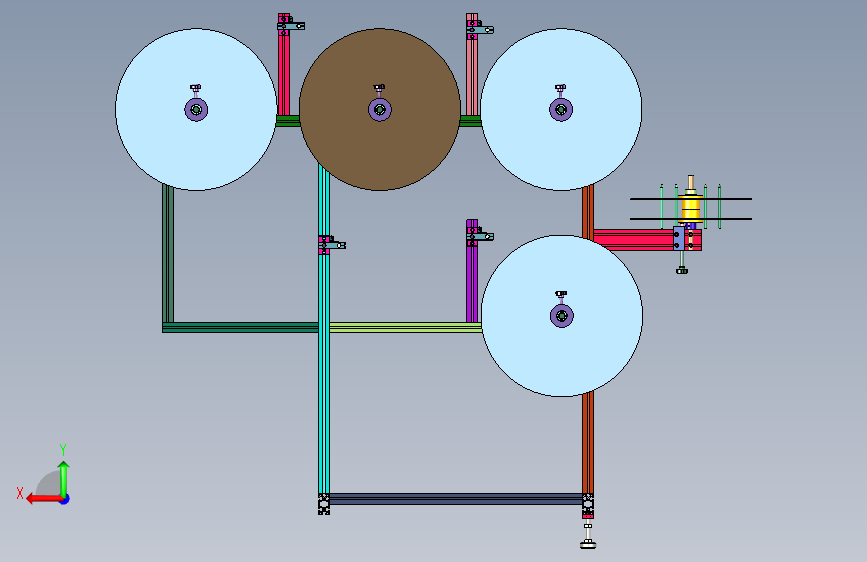The height and width of the screenshot is (562, 867).
Task: Pick the lower black guide rod near spool
Action: (x=691, y=218)
